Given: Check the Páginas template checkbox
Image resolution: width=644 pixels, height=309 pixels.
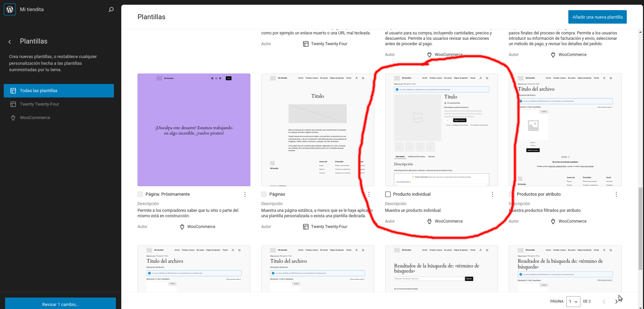Looking at the screenshot, I should [x=263, y=194].
